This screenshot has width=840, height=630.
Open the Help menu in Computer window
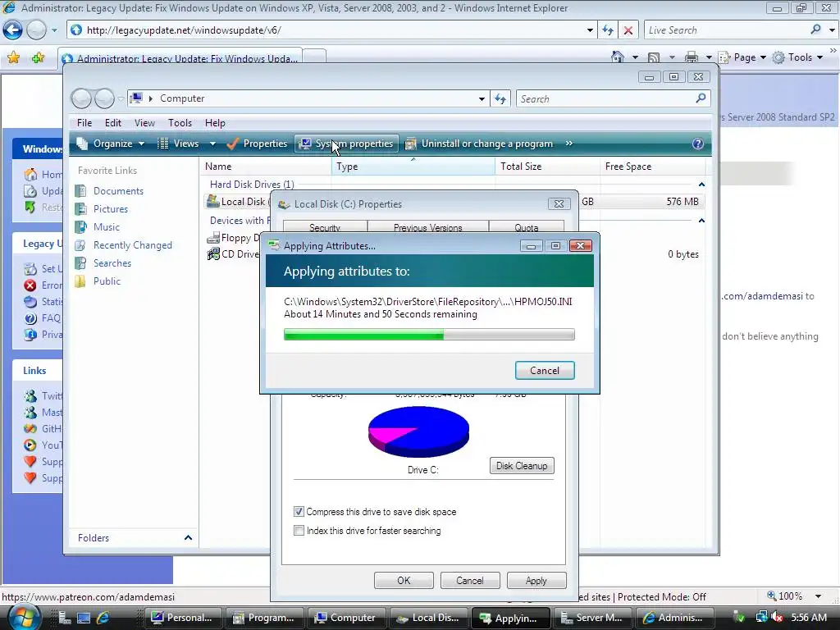point(215,123)
